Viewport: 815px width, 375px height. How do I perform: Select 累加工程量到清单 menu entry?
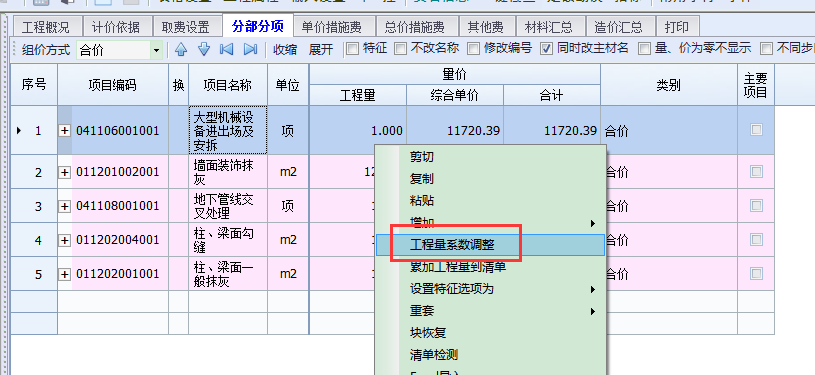(490, 267)
